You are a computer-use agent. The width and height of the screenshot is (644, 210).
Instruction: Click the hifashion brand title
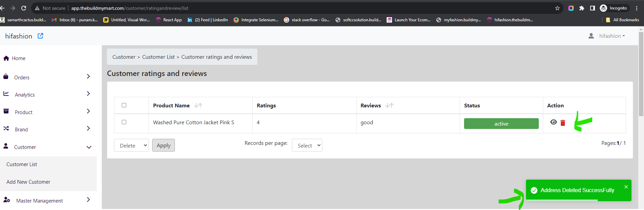[x=19, y=36]
